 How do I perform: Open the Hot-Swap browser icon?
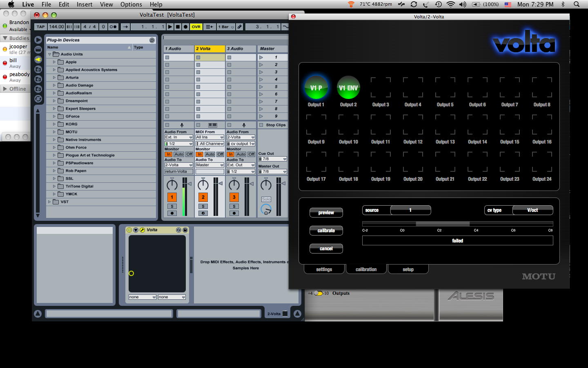pos(38,99)
